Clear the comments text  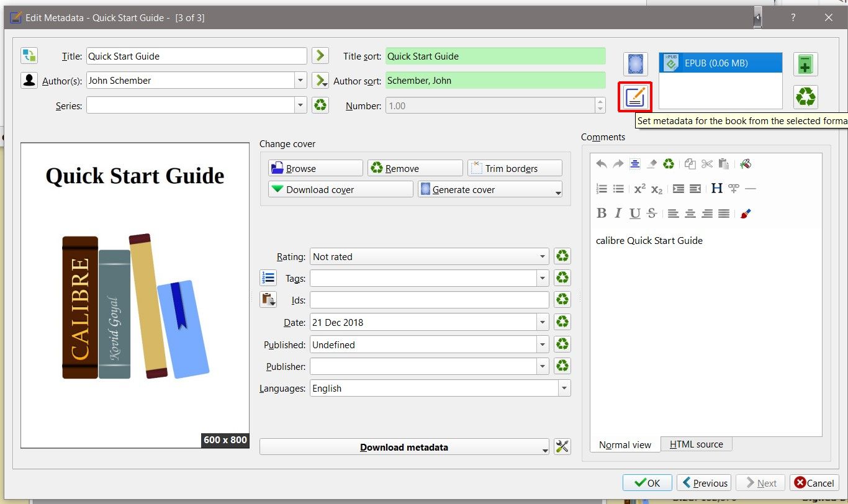coord(668,164)
